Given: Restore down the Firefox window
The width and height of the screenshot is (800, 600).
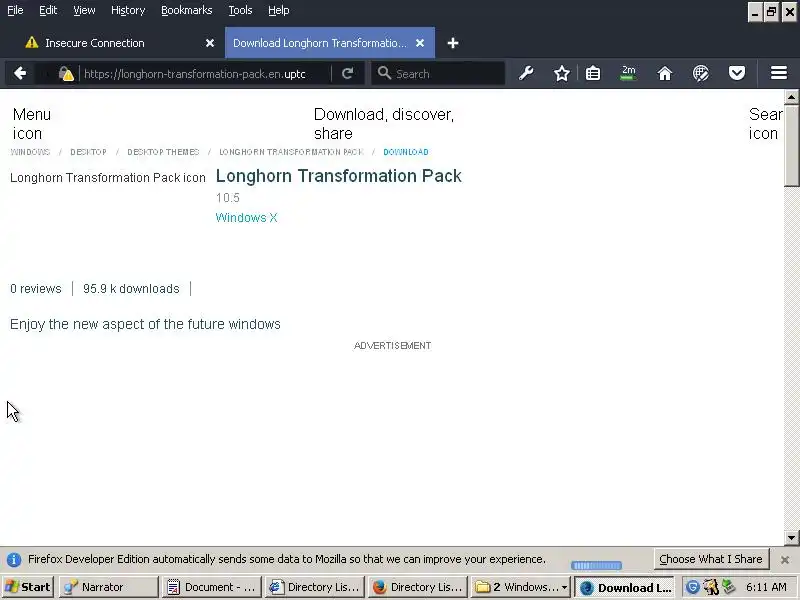Looking at the screenshot, I should [771, 11].
